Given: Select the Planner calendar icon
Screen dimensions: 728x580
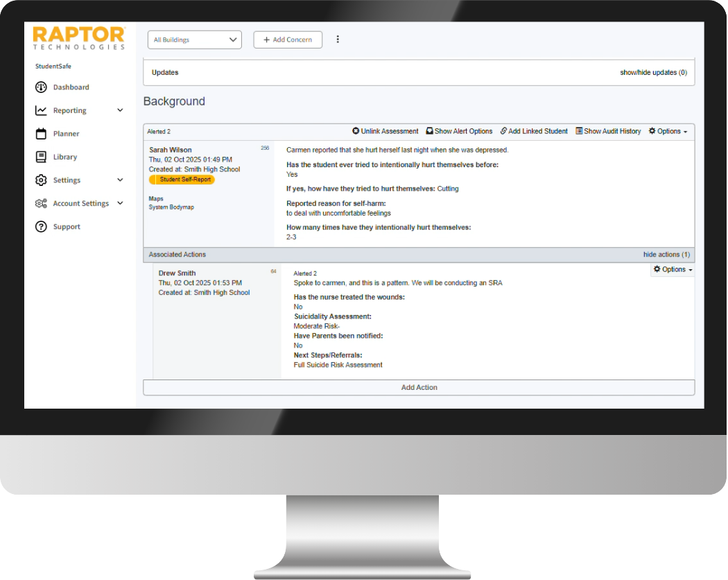Looking at the screenshot, I should tap(41, 134).
